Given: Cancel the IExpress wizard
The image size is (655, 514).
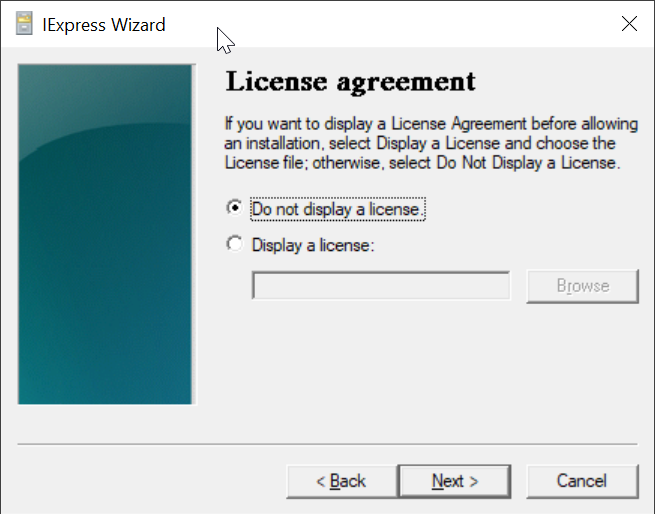Looking at the screenshot, I should tap(581, 481).
